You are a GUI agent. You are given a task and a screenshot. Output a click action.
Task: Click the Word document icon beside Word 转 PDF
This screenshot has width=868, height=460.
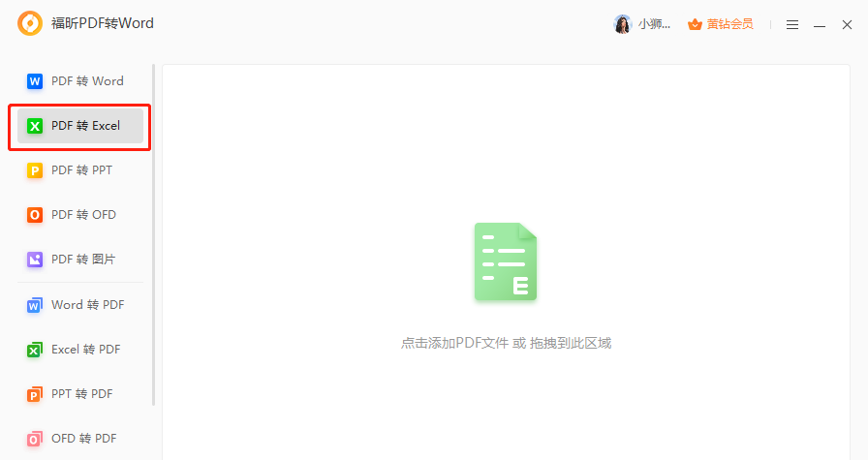point(34,306)
